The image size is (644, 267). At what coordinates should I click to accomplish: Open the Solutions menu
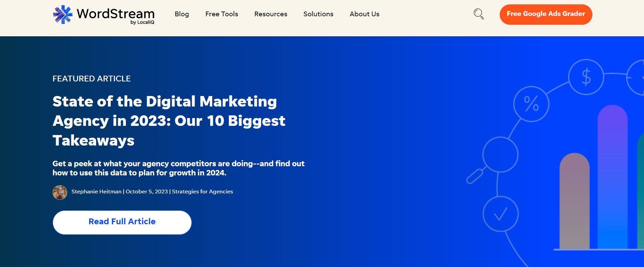[318, 14]
